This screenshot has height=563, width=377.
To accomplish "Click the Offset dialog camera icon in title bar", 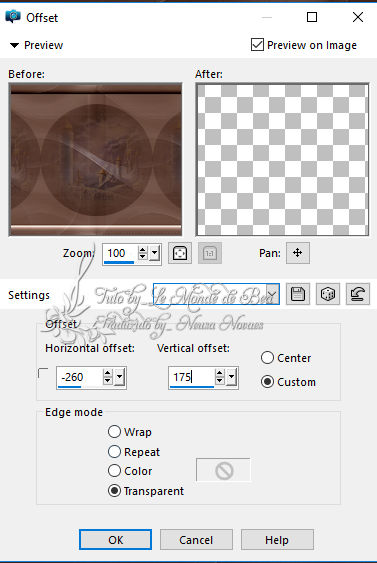I will click(x=13, y=17).
